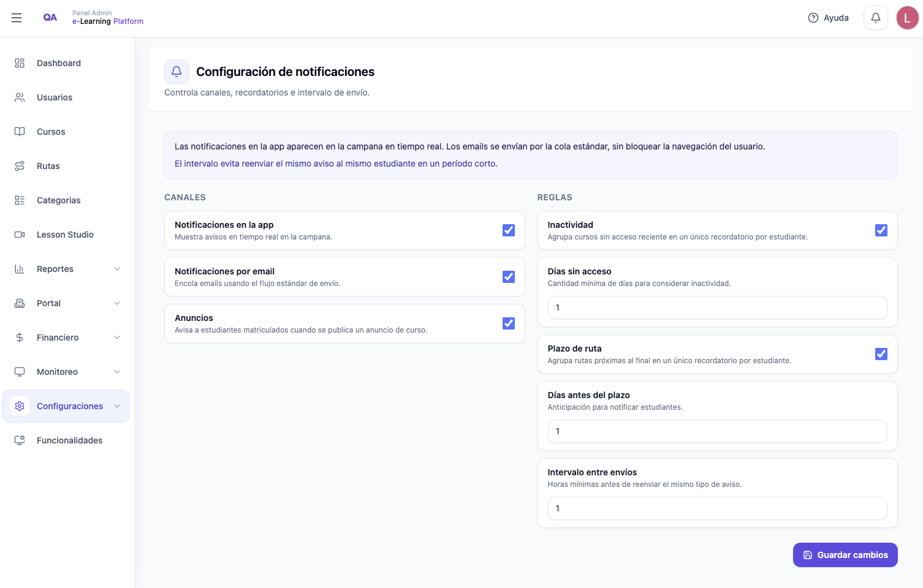Click the Portal building icon

[20, 303]
